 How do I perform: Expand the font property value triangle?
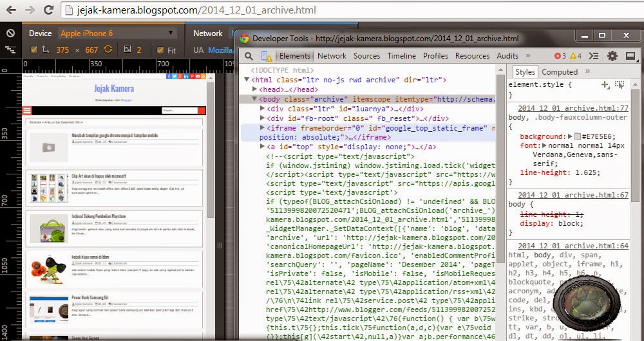tap(545, 145)
